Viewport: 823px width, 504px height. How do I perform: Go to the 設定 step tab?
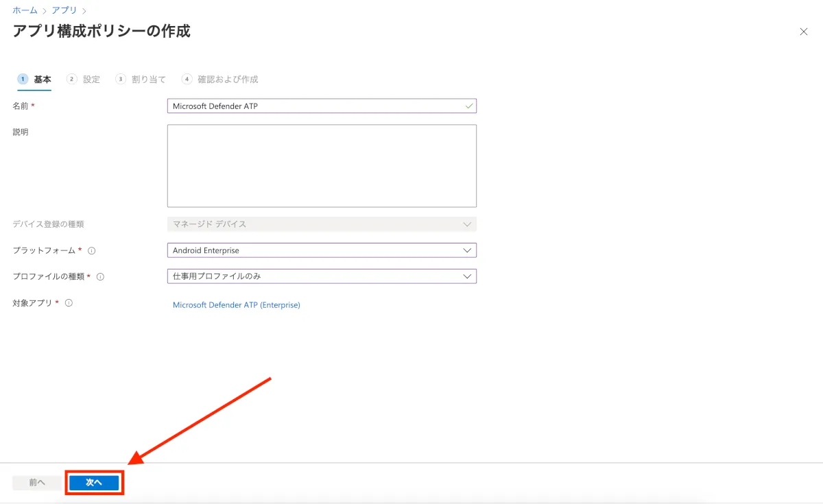(84, 80)
